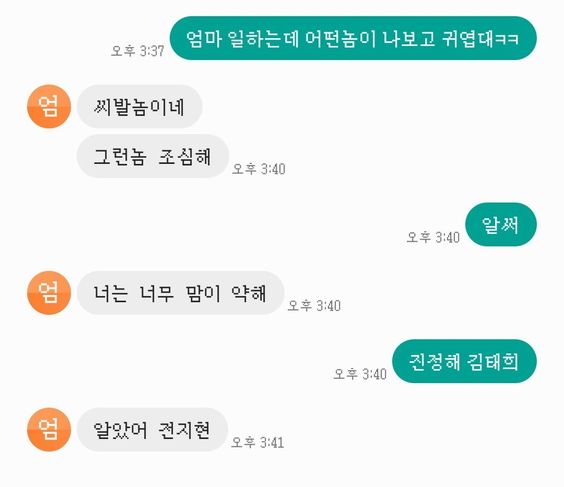The image size is (564, 487).
Task: Click the gray bubble 씨발놈이네
Action: pyautogui.click(x=140, y=106)
